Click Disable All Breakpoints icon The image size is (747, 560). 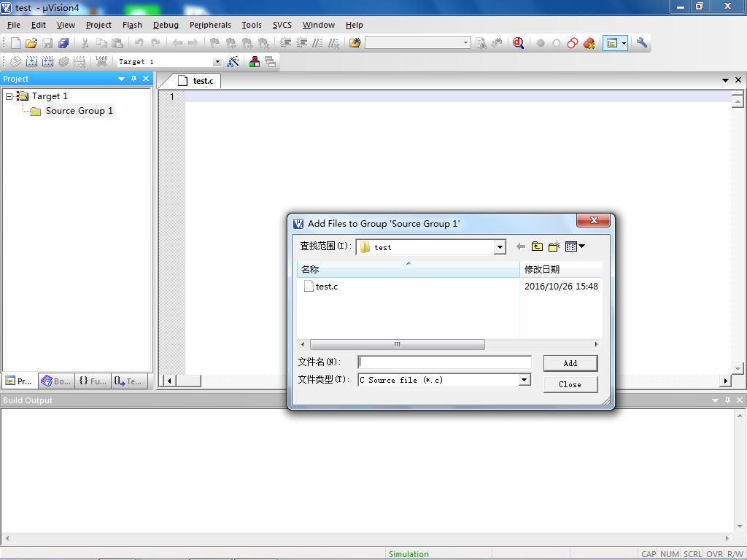(572, 43)
